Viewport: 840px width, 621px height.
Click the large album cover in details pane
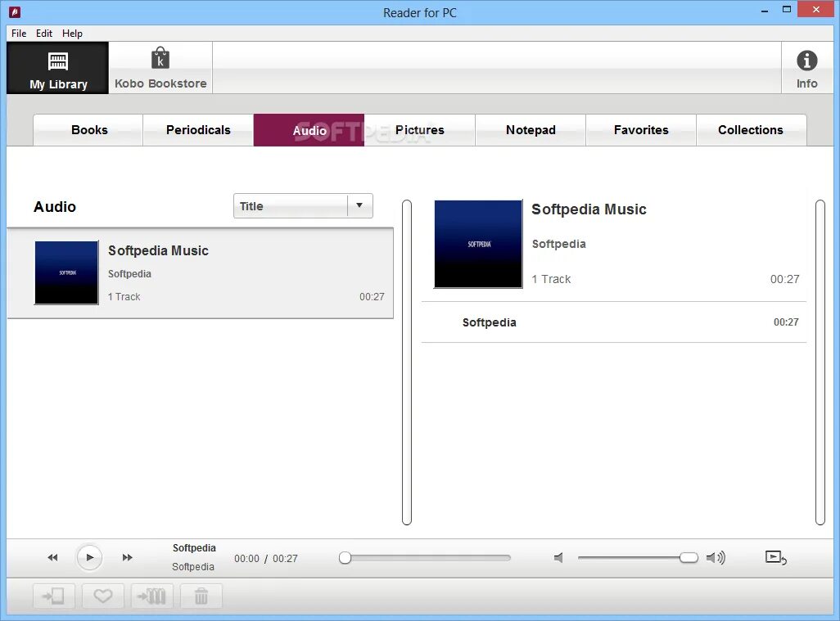478,244
